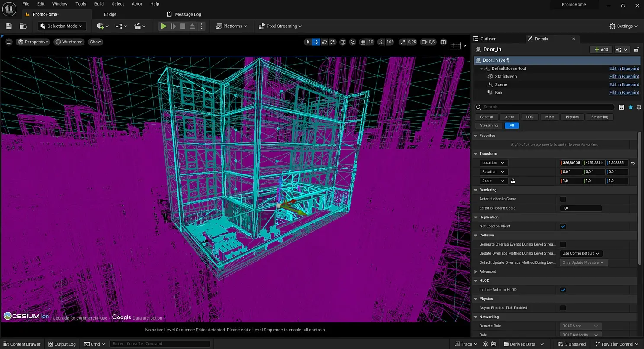Activate the scale transform tool

click(332, 42)
